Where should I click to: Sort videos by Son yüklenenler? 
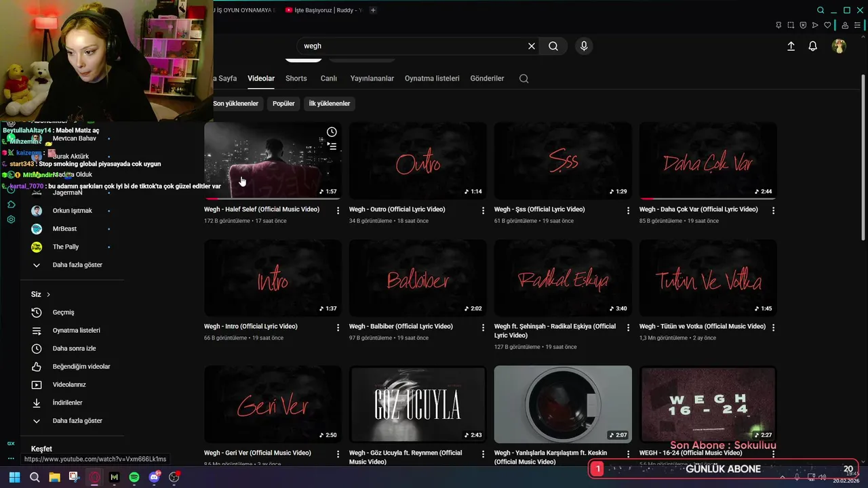235,104
